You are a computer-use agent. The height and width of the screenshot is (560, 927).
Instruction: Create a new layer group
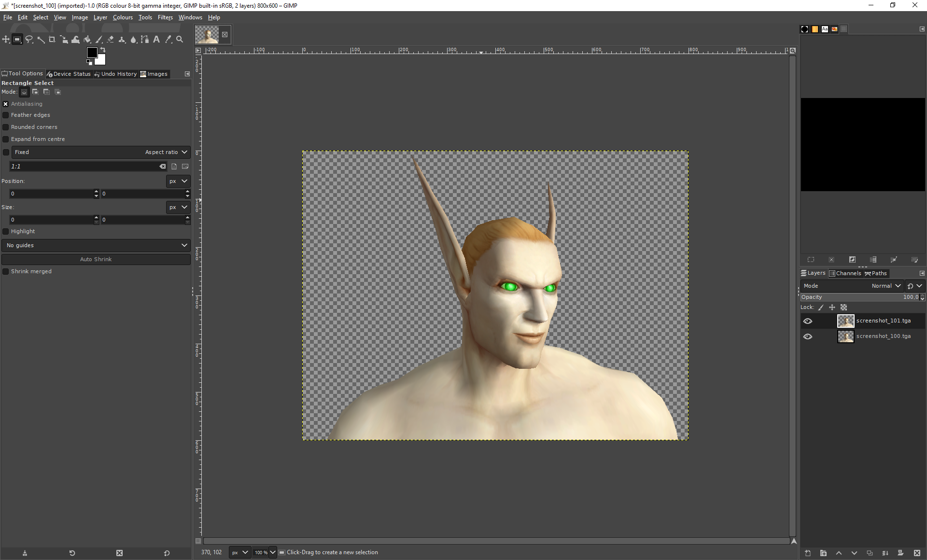click(x=823, y=553)
